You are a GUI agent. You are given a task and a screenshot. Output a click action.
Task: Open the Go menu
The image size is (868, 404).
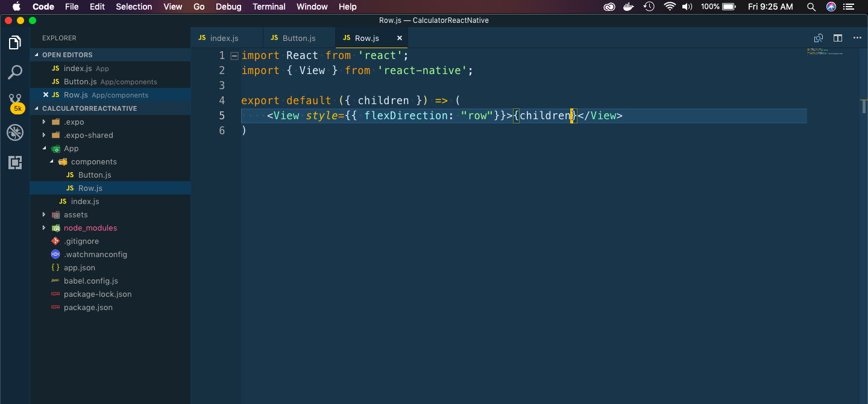tap(199, 7)
